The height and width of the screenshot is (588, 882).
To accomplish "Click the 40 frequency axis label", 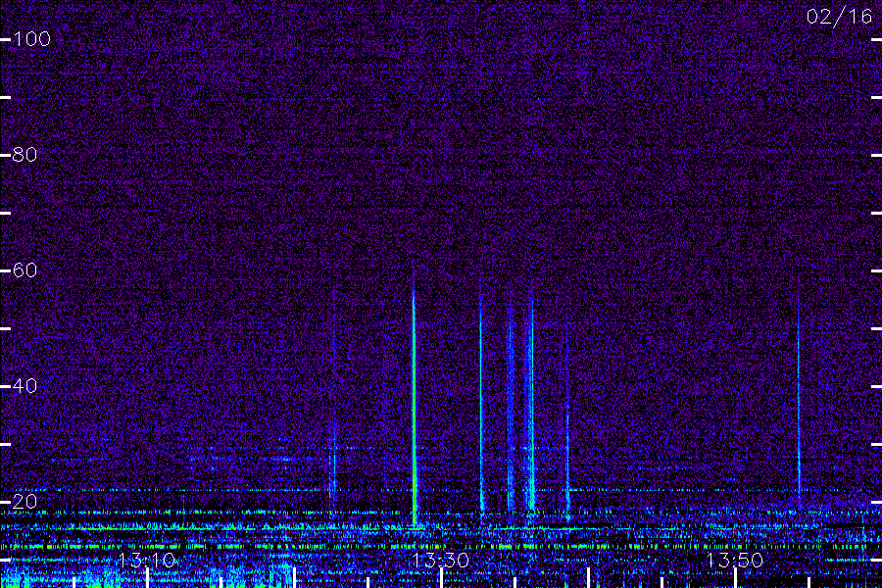I will [x=24, y=385].
